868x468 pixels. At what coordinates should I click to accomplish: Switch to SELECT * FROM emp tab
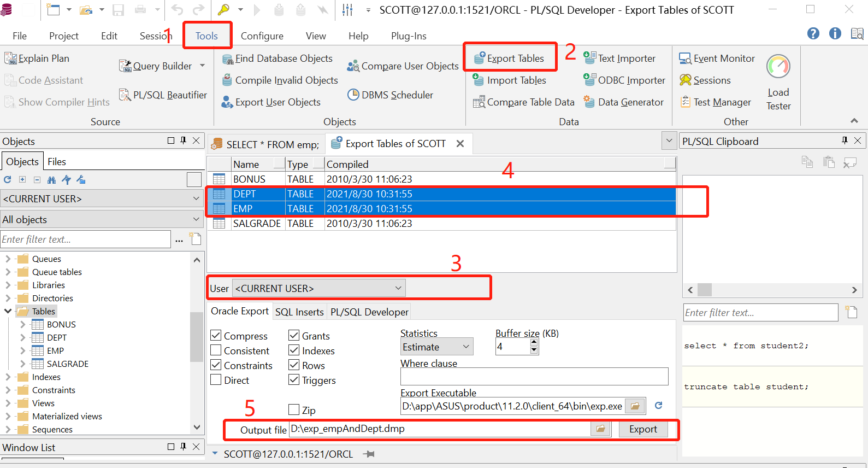point(267,144)
